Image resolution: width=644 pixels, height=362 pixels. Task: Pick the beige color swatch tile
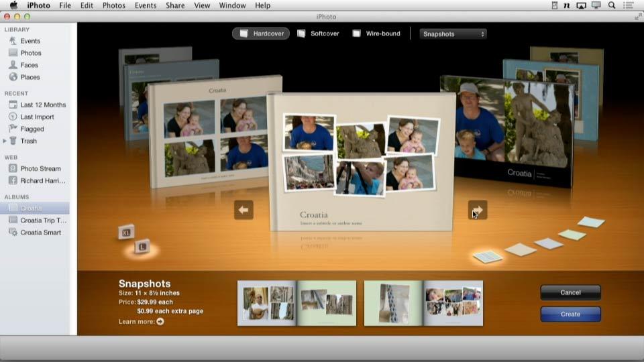[x=521, y=249]
